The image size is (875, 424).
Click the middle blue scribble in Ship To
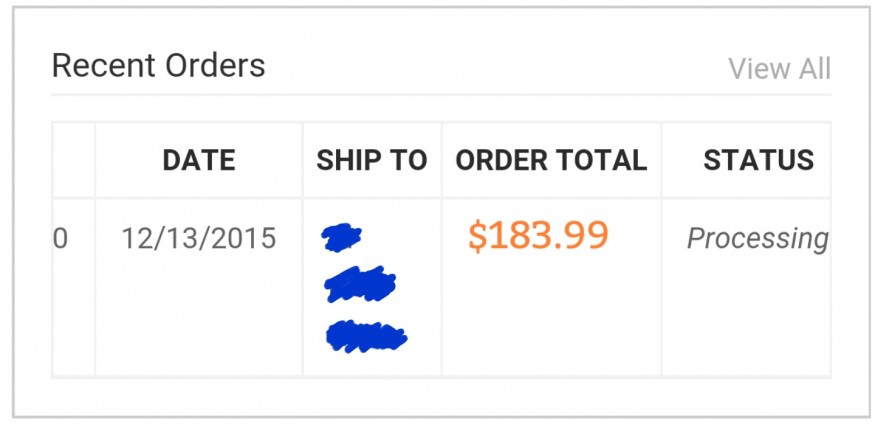click(360, 285)
